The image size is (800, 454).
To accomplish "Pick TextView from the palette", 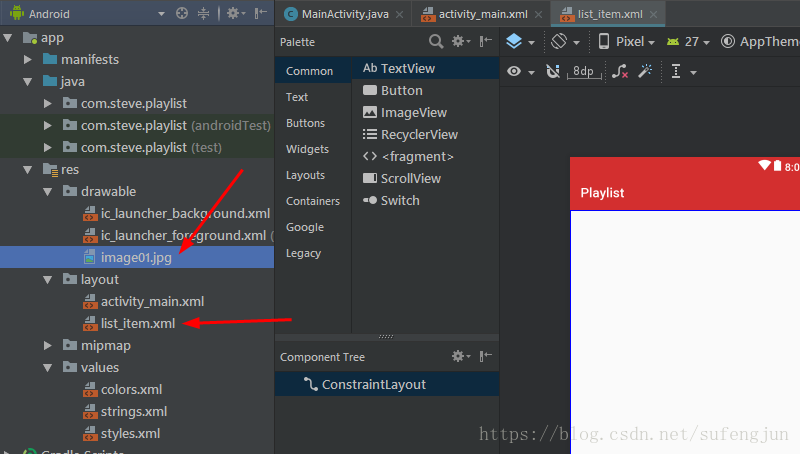I will click(426, 68).
